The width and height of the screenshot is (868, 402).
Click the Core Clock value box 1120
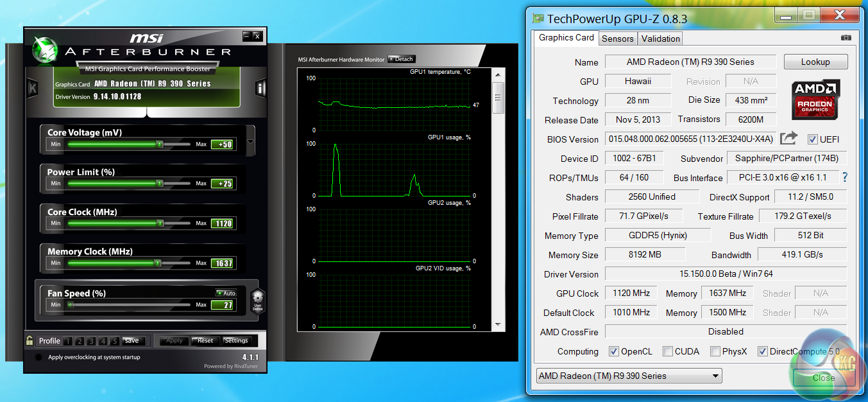[x=223, y=223]
